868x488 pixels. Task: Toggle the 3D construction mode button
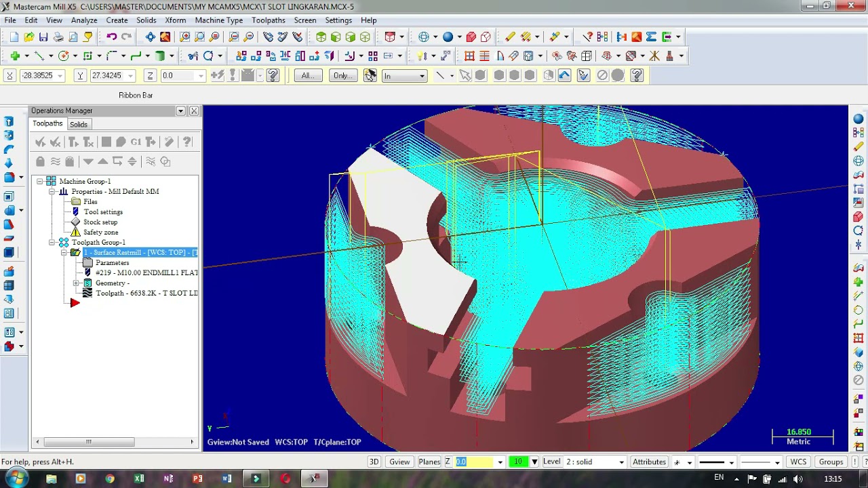pos(374,462)
